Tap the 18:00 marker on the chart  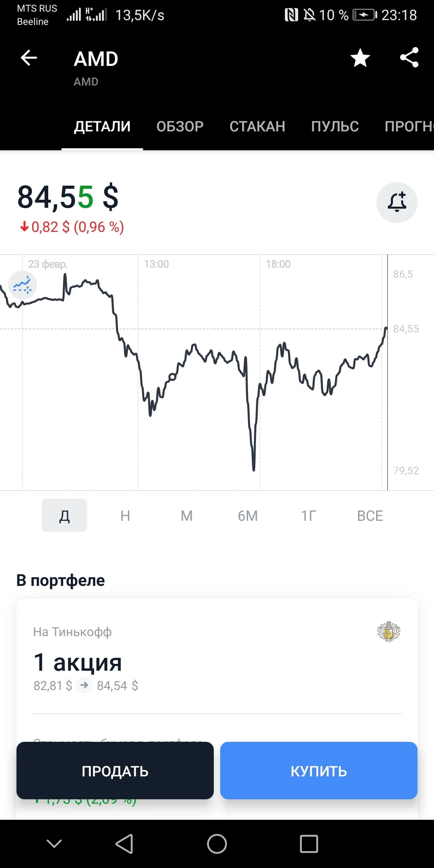(278, 264)
